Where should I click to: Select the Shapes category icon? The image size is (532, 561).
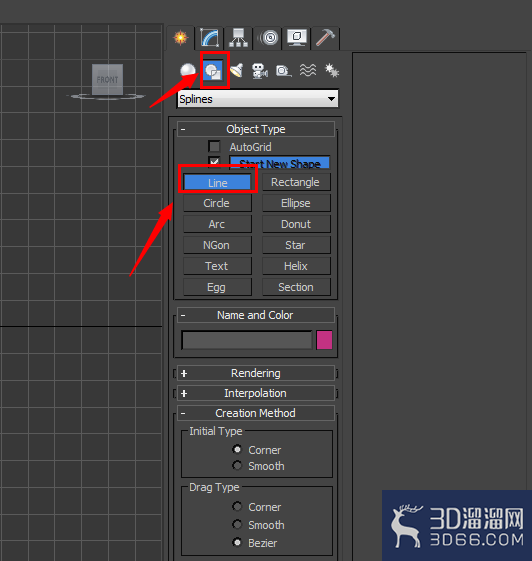coord(213,70)
